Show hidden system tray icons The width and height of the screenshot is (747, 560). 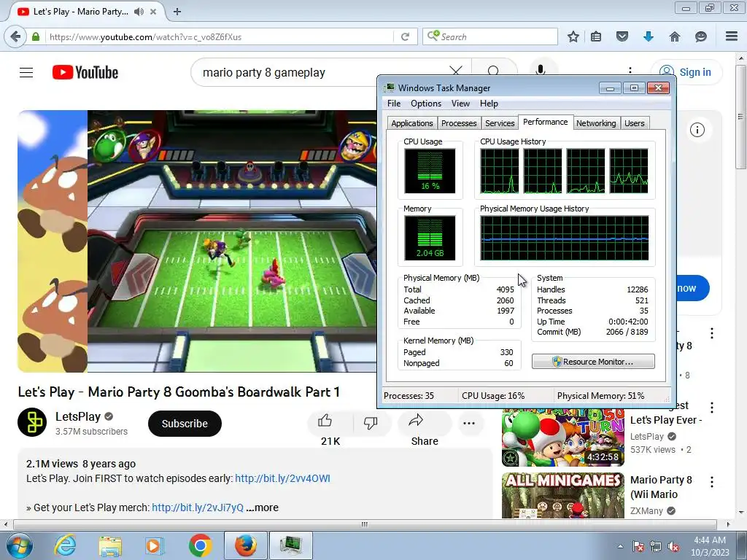[620, 546]
